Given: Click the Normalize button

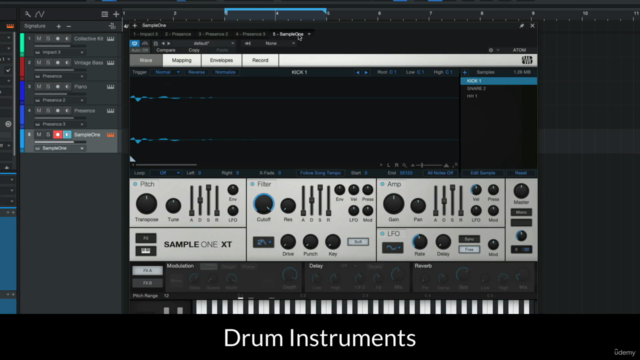Looking at the screenshot, I should [225, 72].
